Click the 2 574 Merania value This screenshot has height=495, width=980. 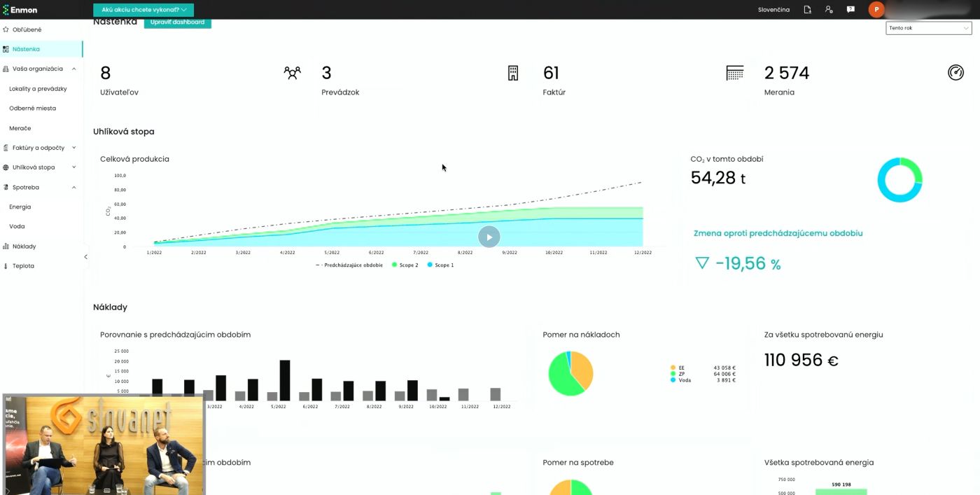[x=787, y=73]
